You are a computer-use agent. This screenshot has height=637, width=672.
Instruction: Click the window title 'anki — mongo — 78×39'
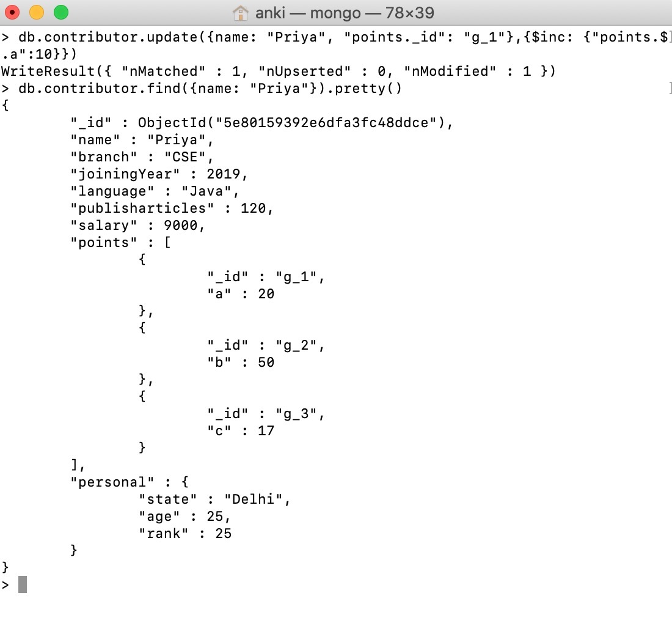[x=345, y=13]
